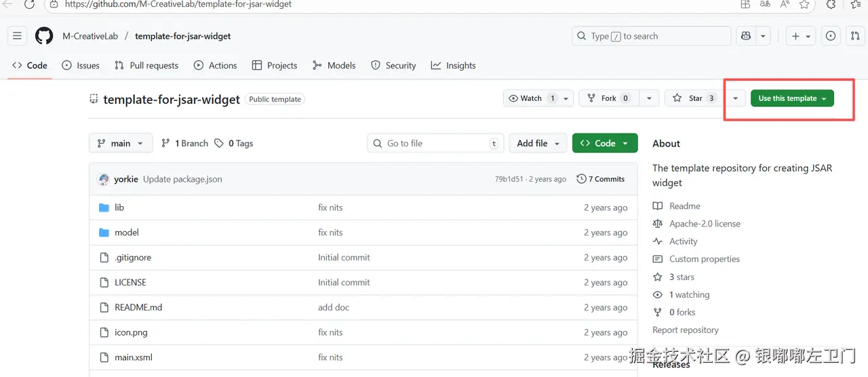The image size is (868, 377).
Task: Open the Add file dropdown
Action: [x=538, y=143]
